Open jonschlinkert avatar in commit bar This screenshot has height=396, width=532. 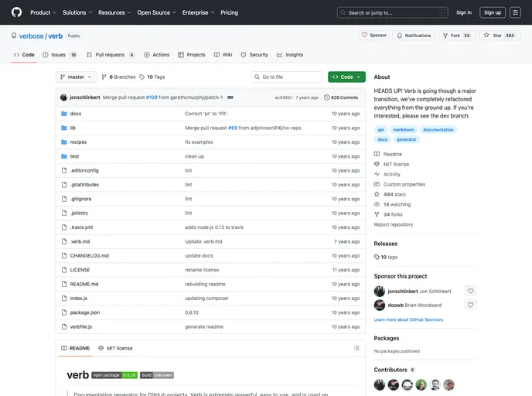click(63, 97)
